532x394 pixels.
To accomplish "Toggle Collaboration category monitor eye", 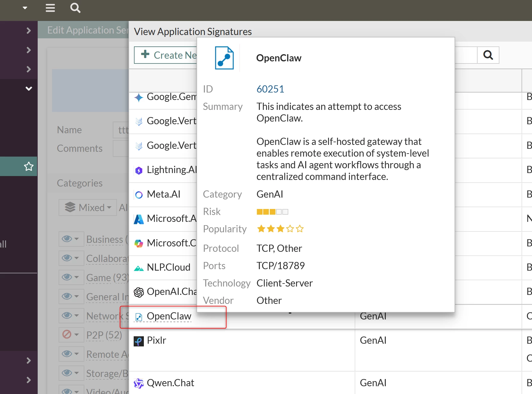I will pos(71,258).
